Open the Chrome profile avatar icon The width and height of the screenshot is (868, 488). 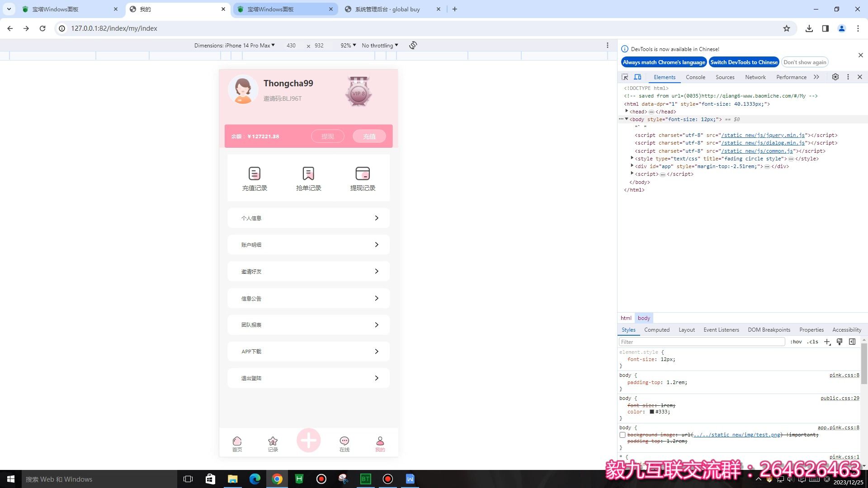[x=842, y=28]
